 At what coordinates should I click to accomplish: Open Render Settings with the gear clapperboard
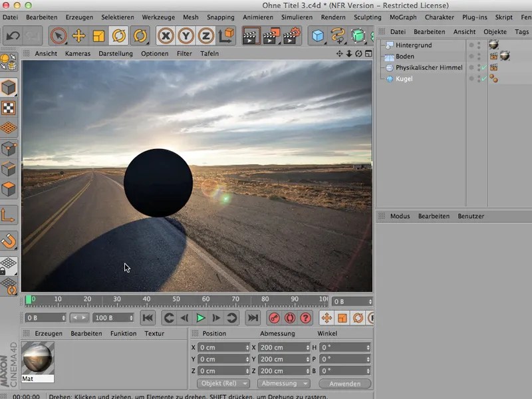coord(290,36)
